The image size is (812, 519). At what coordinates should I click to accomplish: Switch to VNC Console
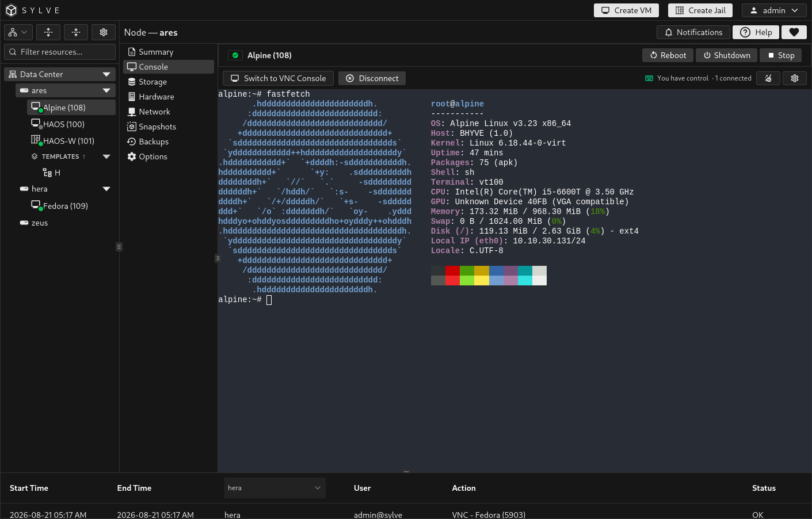[278, 78]
